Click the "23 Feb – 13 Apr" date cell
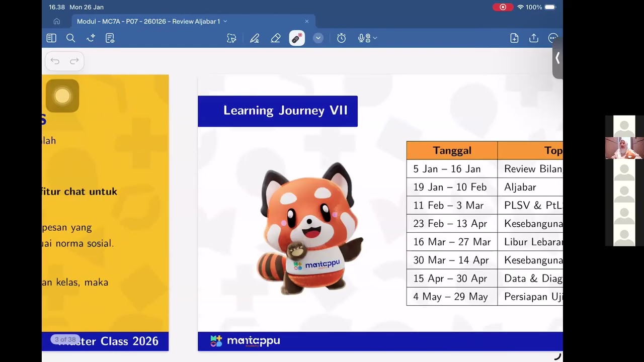 pyautogui.click(x=452, y=224)
